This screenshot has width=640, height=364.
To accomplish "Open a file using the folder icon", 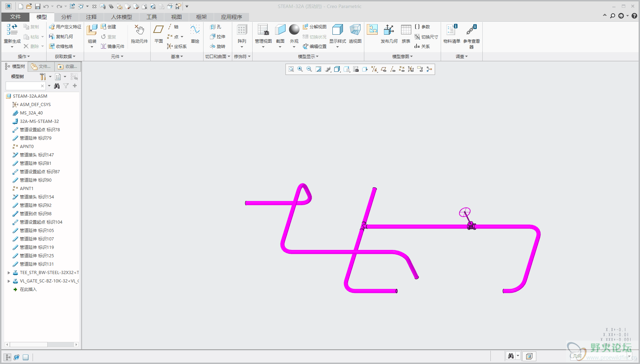I will coord(29,6).
